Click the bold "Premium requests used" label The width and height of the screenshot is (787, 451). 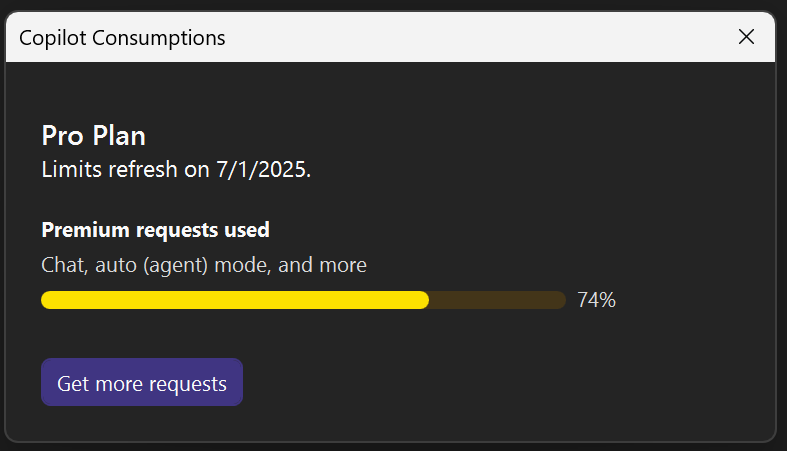click(x=155, y=230)
